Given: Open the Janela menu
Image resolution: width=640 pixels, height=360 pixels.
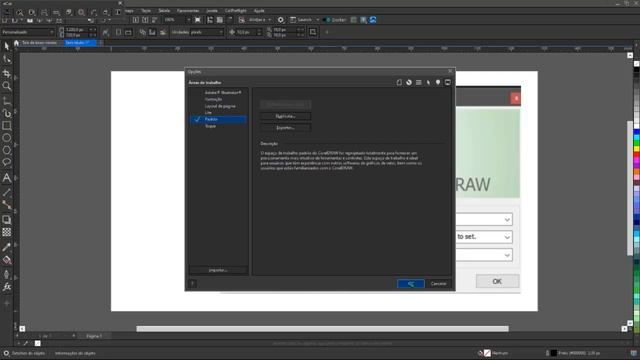Looking at the screenshot, I should click(211, 11).
